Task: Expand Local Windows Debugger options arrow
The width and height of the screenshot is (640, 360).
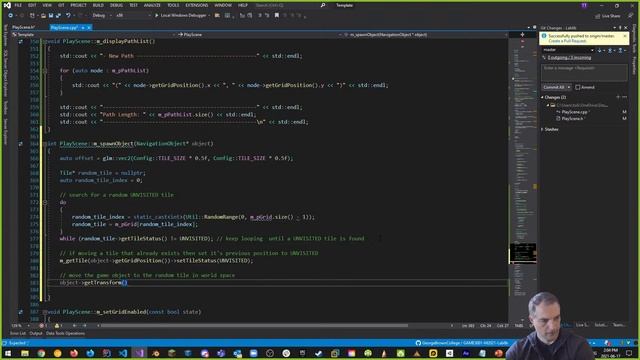Action: point(209,16)
